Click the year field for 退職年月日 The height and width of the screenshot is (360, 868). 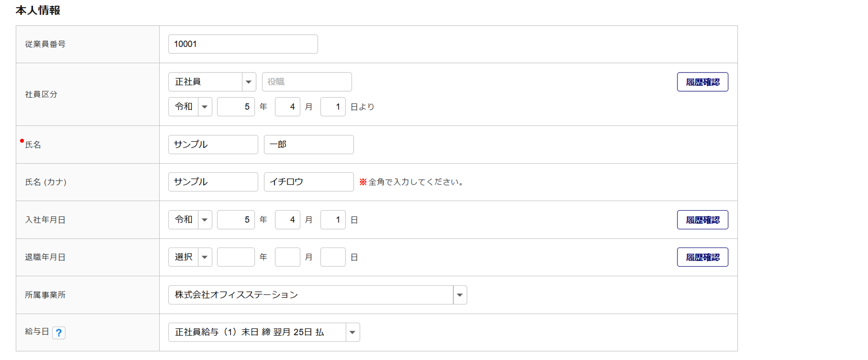tap(236, 258)
